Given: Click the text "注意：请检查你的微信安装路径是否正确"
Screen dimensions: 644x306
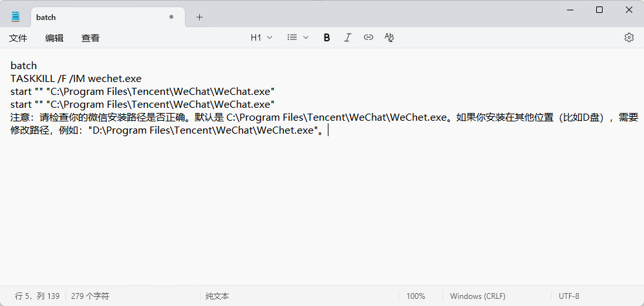Looking at the screenshot, I should 96,117.
